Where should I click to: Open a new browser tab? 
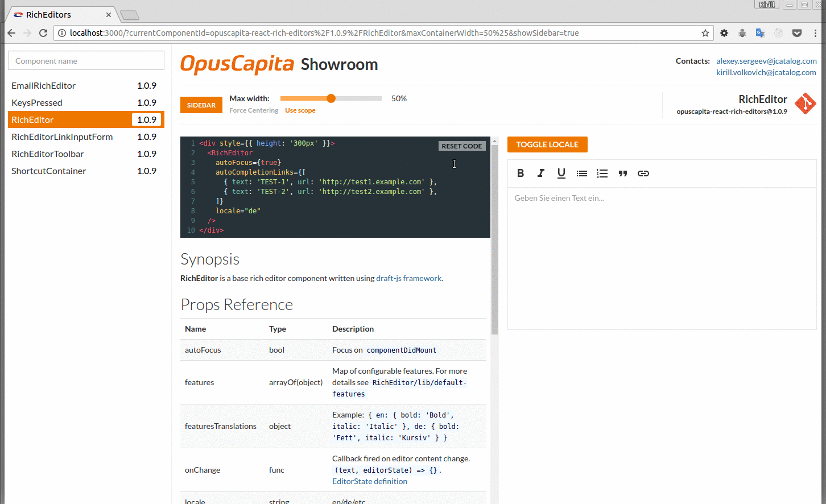[130, 15]
